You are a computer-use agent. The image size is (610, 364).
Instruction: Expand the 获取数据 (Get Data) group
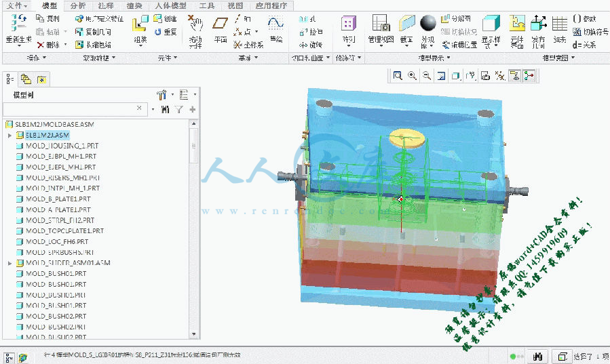[100, 58]
